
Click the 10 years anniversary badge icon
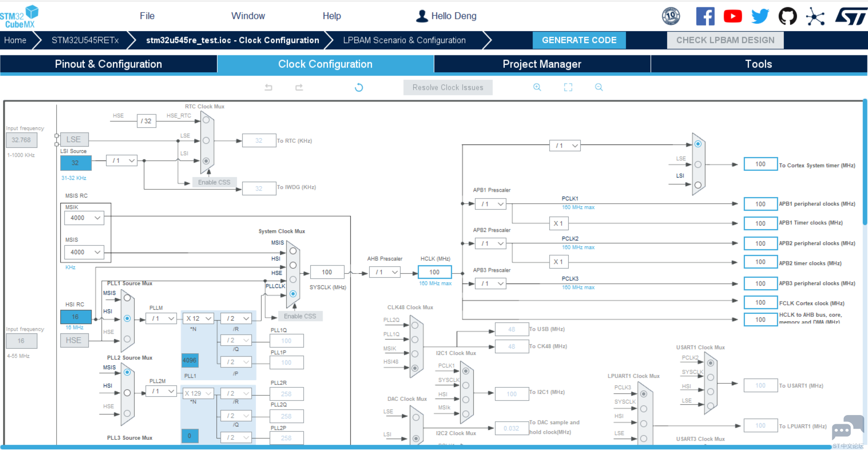pyautogui.click(x=671, y=16)
